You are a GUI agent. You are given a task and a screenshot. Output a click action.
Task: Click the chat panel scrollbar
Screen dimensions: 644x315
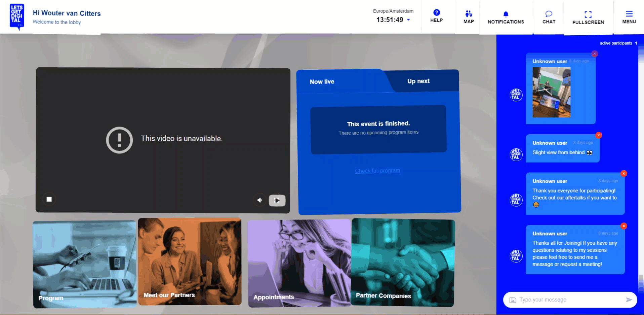(641, 168)
